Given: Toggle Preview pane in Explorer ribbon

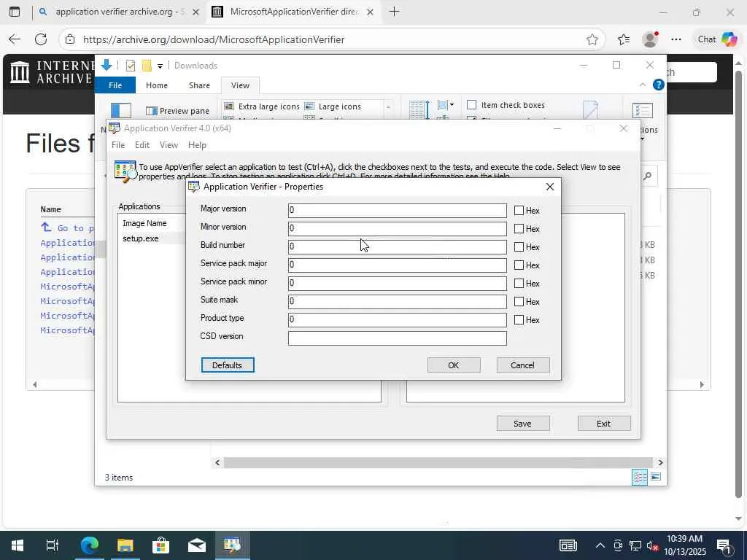Looking at the screenshot, I should pyautogui.click(x=178, y=111).
